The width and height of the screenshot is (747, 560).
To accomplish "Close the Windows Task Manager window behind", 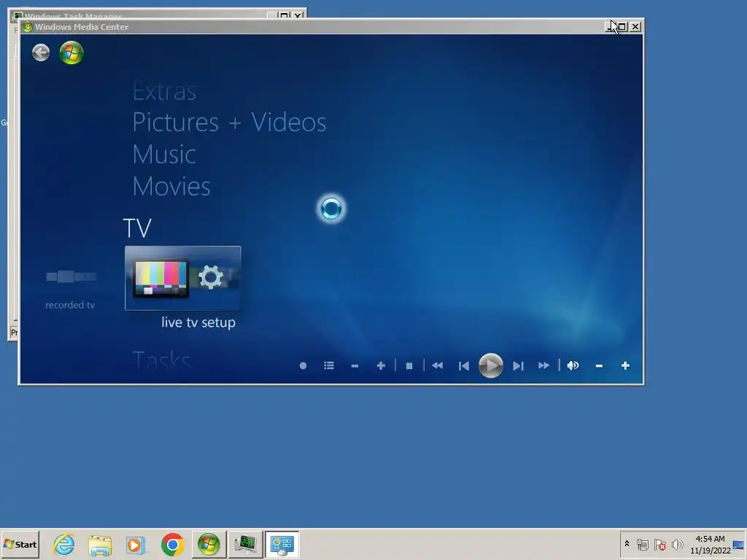I will (298, 15).
